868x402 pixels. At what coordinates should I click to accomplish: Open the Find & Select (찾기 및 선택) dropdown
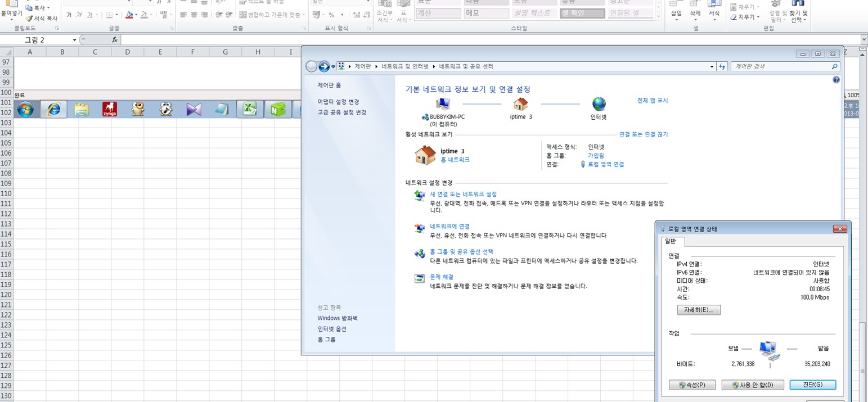[798, 12]
